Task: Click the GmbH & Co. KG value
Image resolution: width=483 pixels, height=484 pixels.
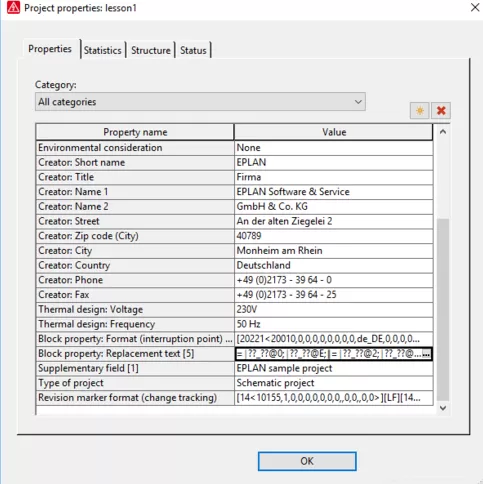Action: [x=334, y=206]
